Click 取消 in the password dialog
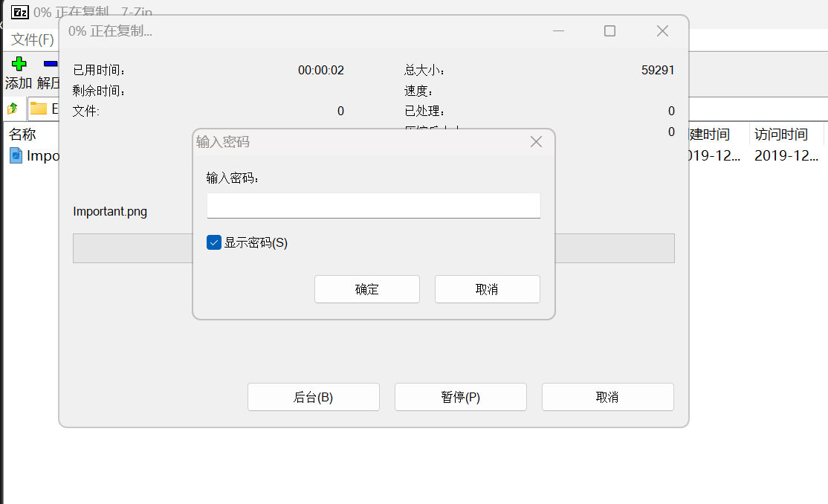 (487, 289)
